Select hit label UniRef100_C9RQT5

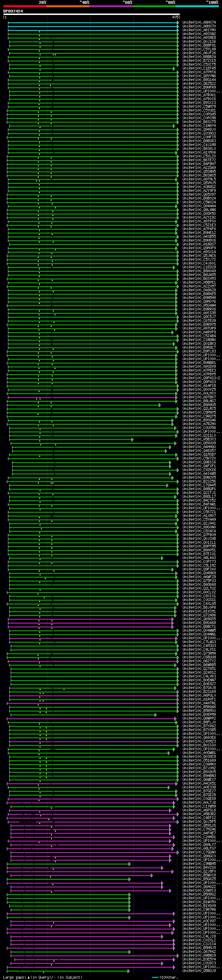[x=199, y=416]
